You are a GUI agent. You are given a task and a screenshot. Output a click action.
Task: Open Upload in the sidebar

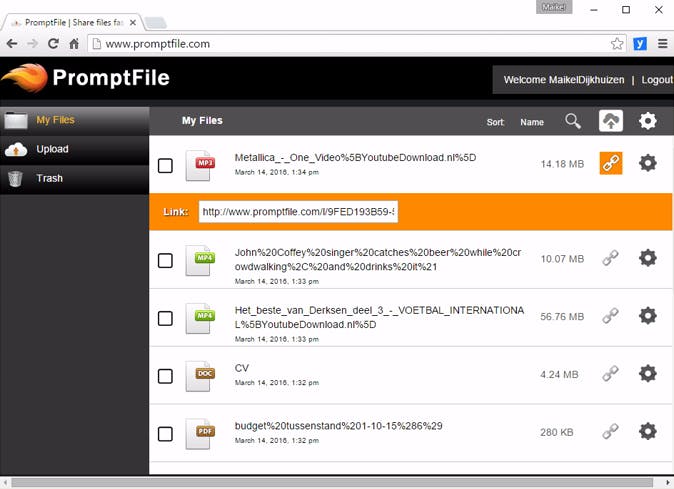pyautogui.click(x=74, y=150)
